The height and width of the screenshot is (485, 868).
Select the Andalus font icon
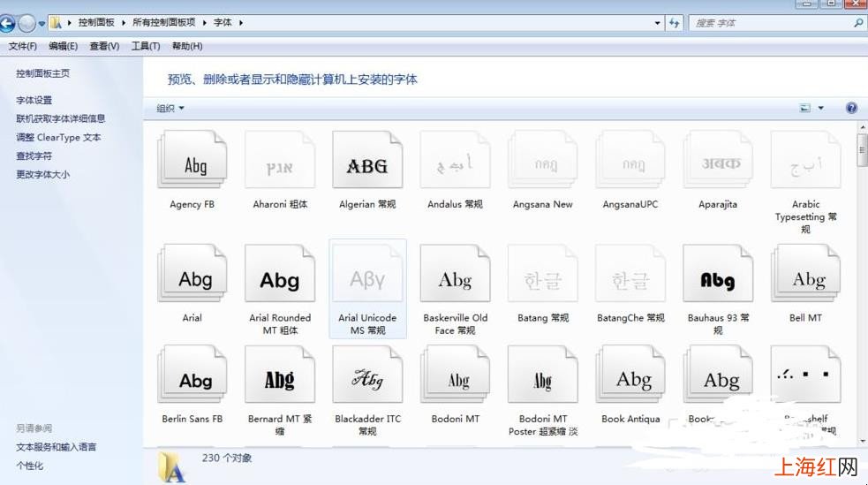(455, 159)
